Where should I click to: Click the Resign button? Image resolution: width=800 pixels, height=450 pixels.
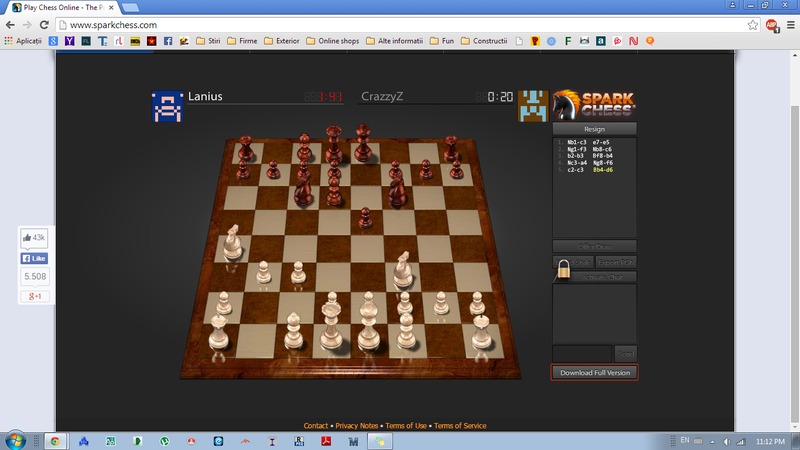[x=594, y=128]
